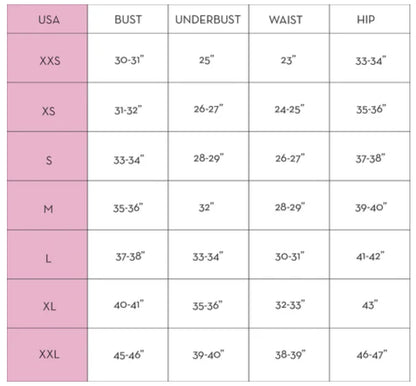Viewport: 416px width, 386px height.
Task: Select the XXS size row label
Action: (x=50, y=61)
